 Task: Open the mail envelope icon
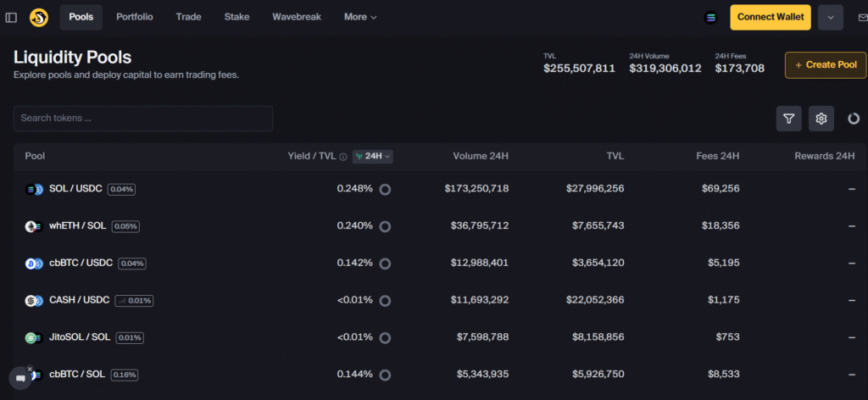(862, 17)
